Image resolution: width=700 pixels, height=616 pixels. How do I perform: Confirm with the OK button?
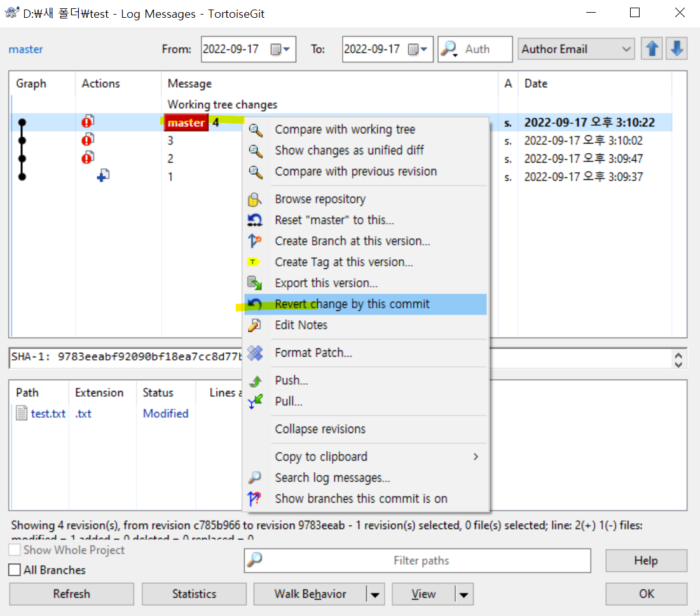coord(646,594)
